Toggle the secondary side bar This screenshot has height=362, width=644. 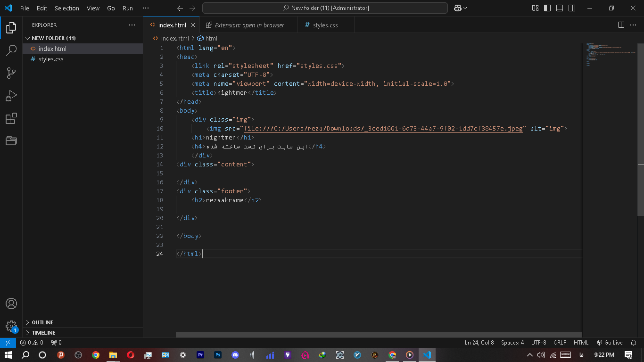pos(572,8)
